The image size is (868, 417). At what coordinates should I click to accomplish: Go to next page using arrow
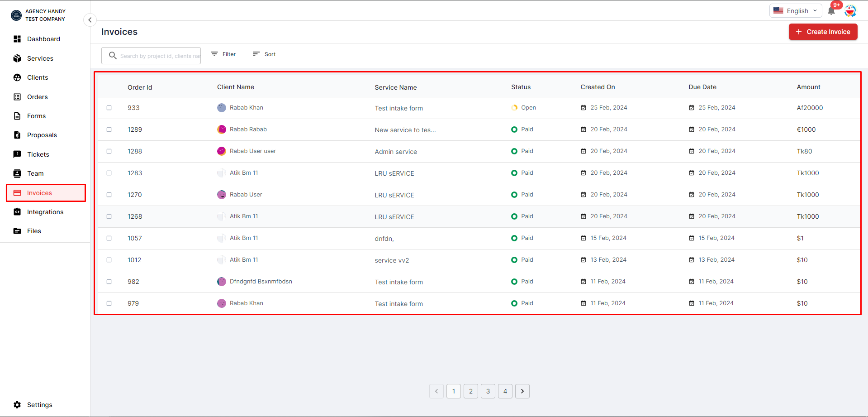pyautogui.click(x=522, y=391)
